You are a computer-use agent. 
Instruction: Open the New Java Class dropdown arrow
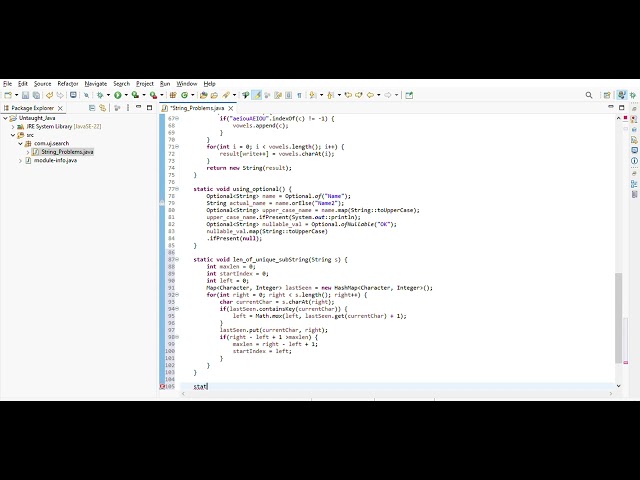point(193,95)
